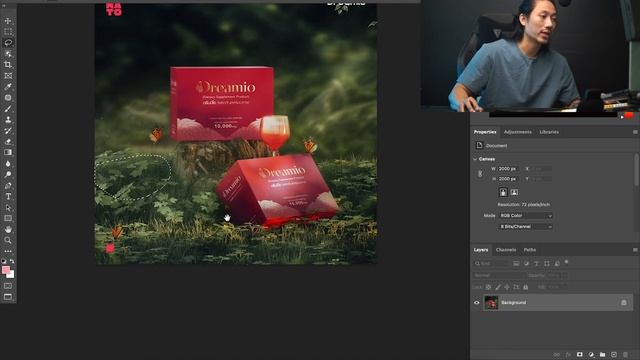Hide the Background layer with eye icon
640x360 pixels.
[x=477, y=303]
